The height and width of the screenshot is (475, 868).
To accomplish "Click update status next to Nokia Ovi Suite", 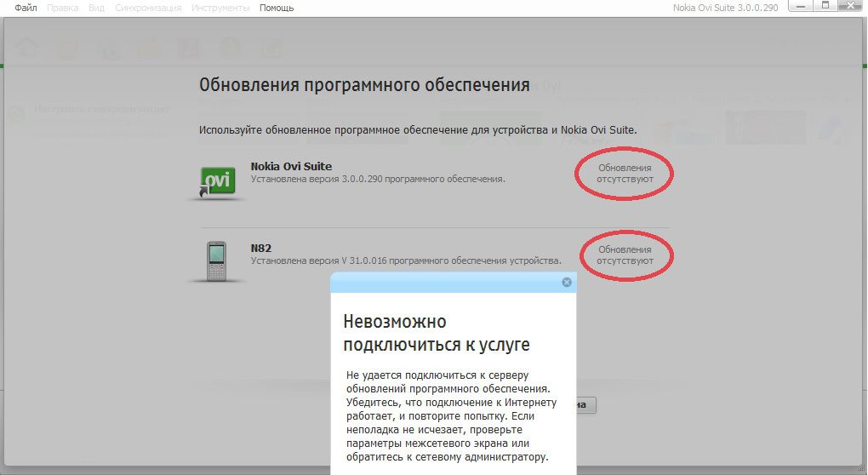I will (625, 174).
